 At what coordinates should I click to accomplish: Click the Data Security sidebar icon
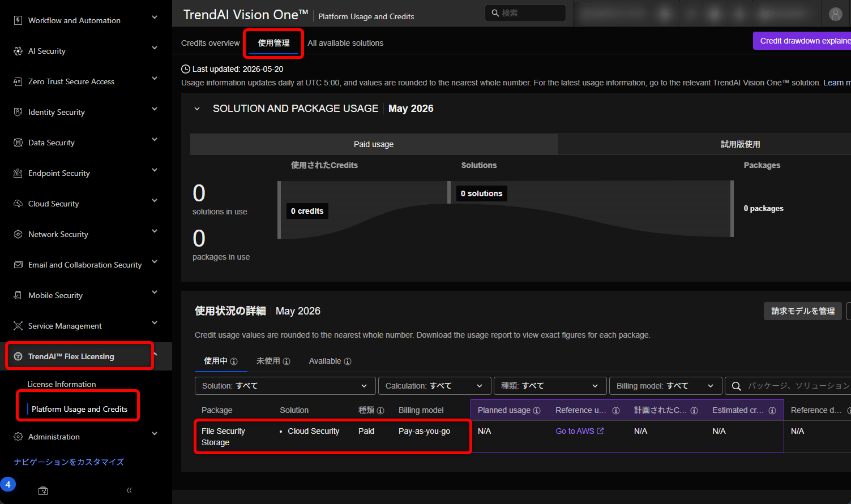pyautogui.click(x=18, y=143)
